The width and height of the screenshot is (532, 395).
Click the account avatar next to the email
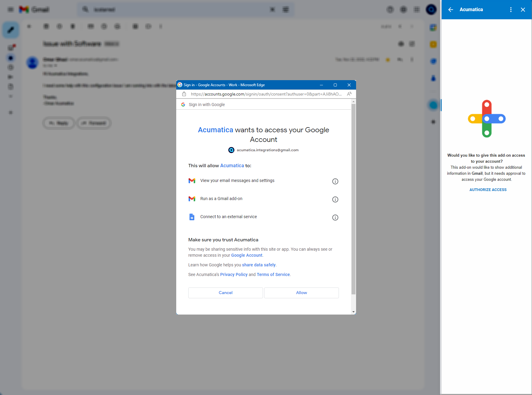pyautogui.click(x=231, y=150)
